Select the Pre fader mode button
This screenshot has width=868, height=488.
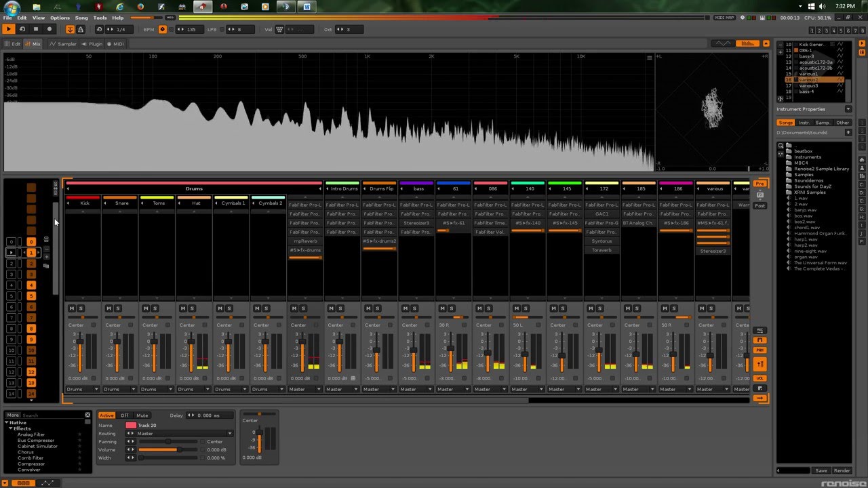point(759,184)
